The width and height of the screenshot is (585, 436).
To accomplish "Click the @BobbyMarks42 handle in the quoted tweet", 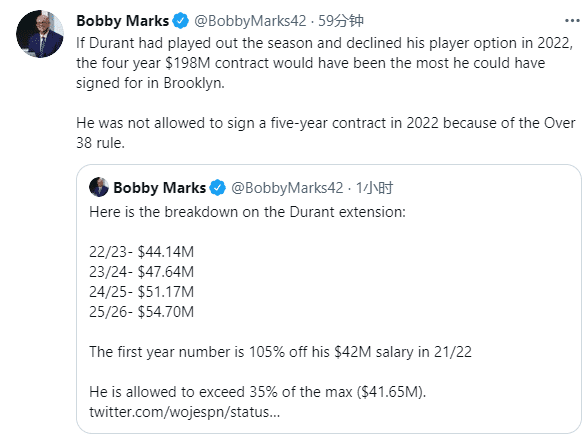I will 287,188.
